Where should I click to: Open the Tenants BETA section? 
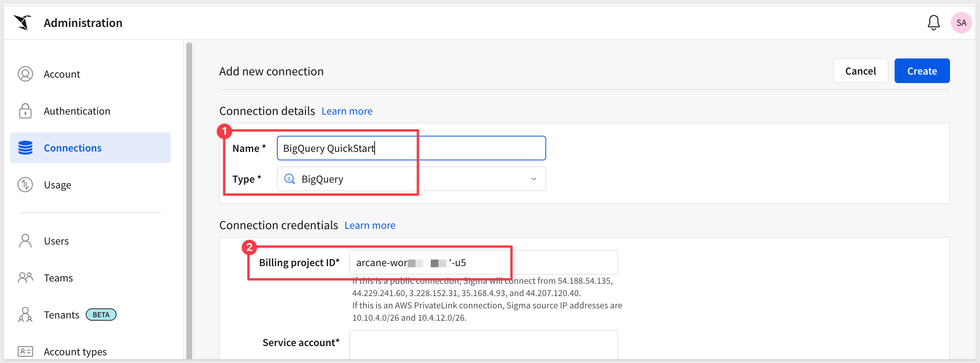pyautogui.click(x=62, y=315)
